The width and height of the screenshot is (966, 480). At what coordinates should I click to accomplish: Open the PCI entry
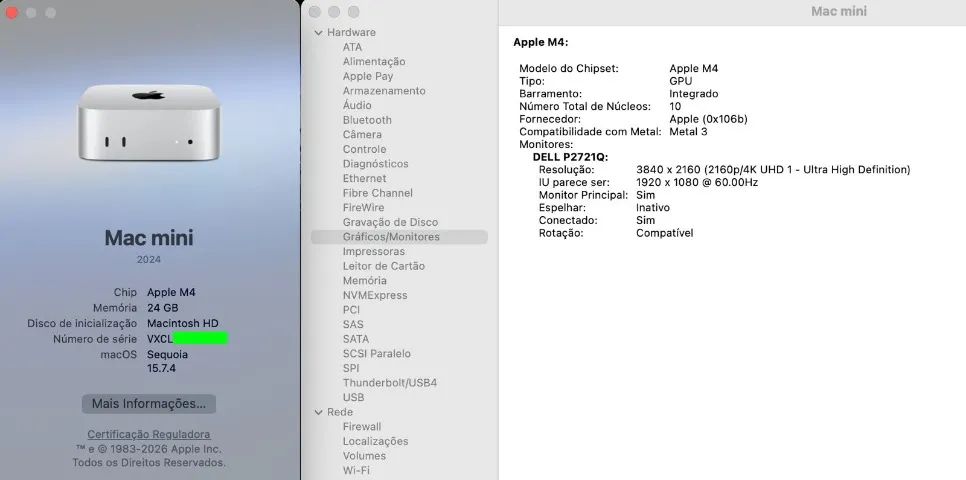coord(351,310)
